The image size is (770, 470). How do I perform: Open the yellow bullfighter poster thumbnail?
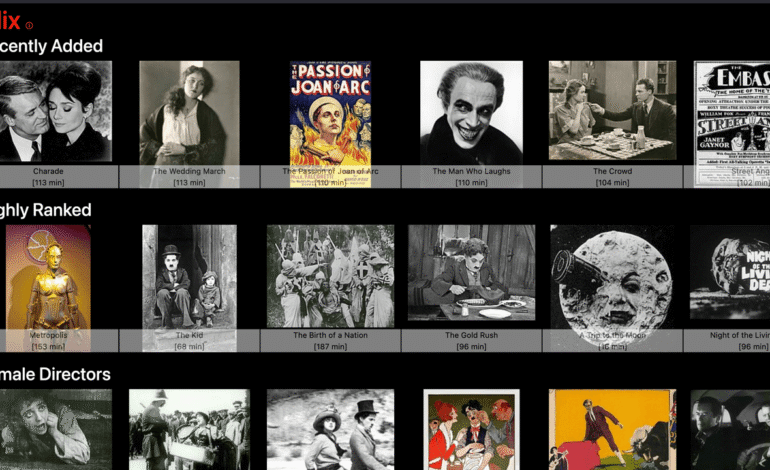(612, 430)
